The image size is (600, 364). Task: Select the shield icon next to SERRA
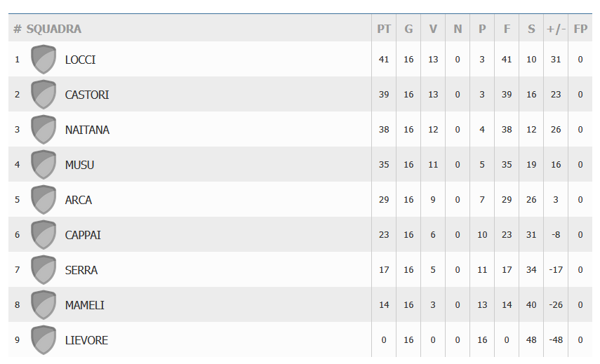(x=44, y=270)
